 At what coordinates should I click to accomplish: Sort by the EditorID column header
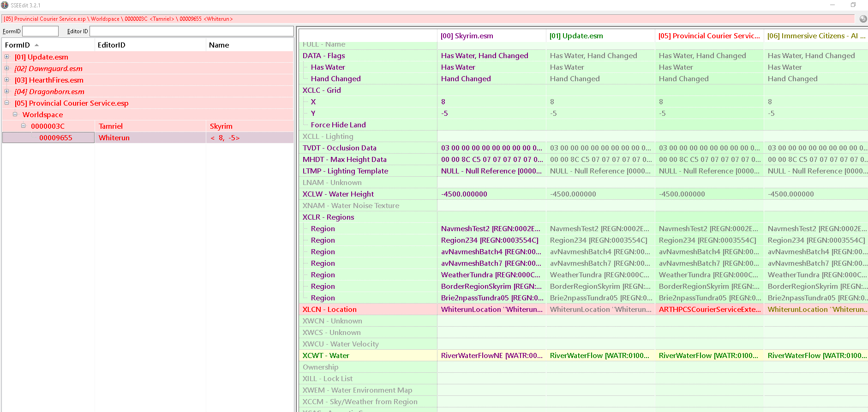click(111, 45)
